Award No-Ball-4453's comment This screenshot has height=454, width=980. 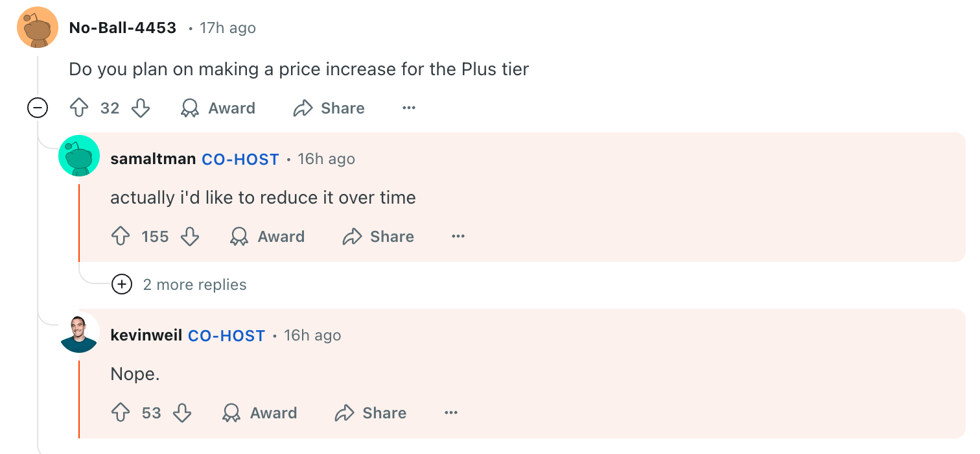[218, 108]
